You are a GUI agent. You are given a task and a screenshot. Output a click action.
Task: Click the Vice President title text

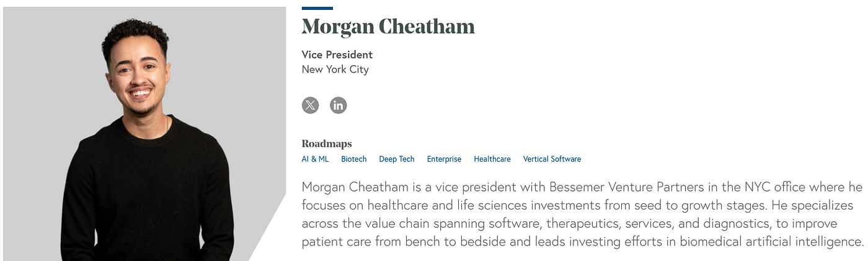[x=337, y=55]
